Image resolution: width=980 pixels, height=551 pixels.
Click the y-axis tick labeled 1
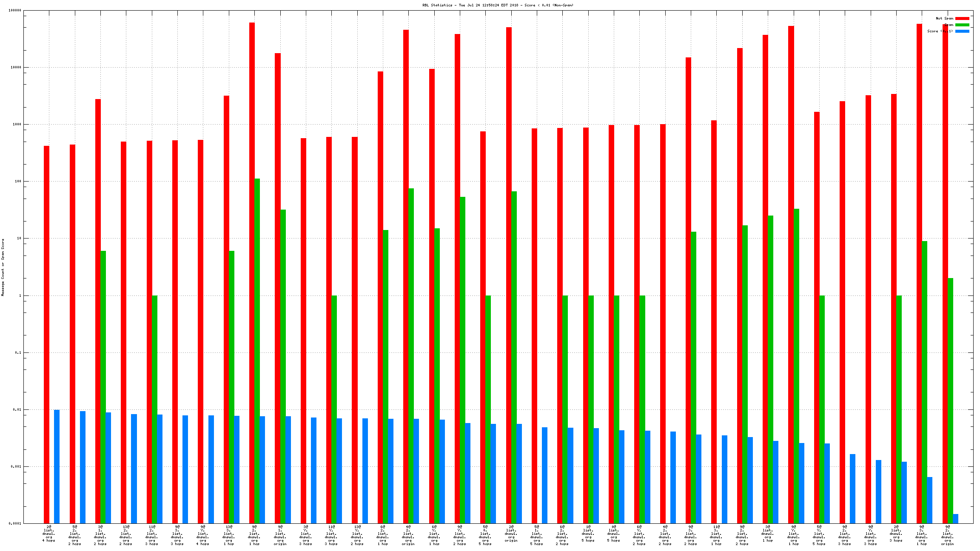pyautogui.click(x=19, y=295)
